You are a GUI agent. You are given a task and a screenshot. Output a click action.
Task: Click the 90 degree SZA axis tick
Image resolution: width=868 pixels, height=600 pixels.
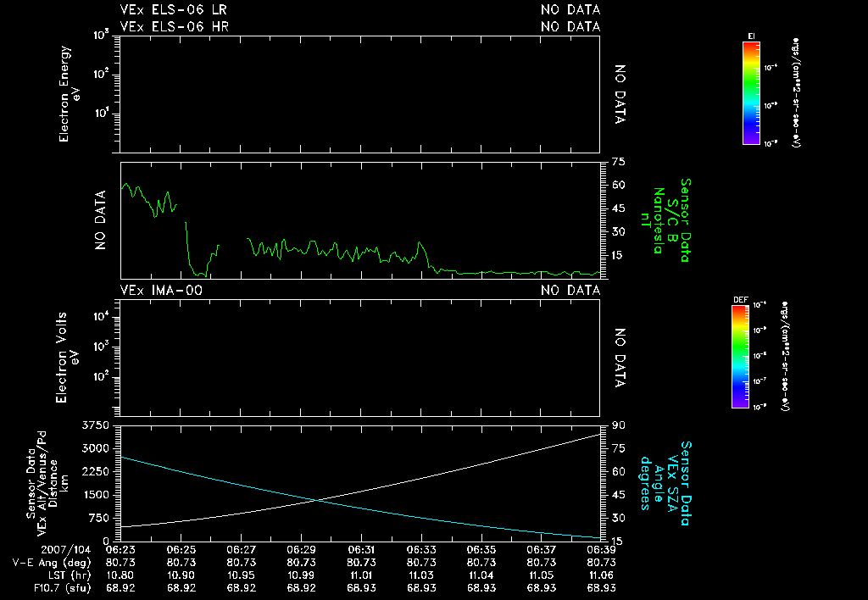[x=618, y=425]
